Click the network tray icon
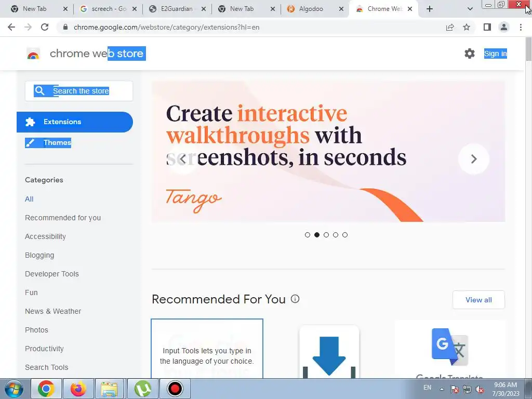The width and height of the screenshot is (532, 399). 467,389
